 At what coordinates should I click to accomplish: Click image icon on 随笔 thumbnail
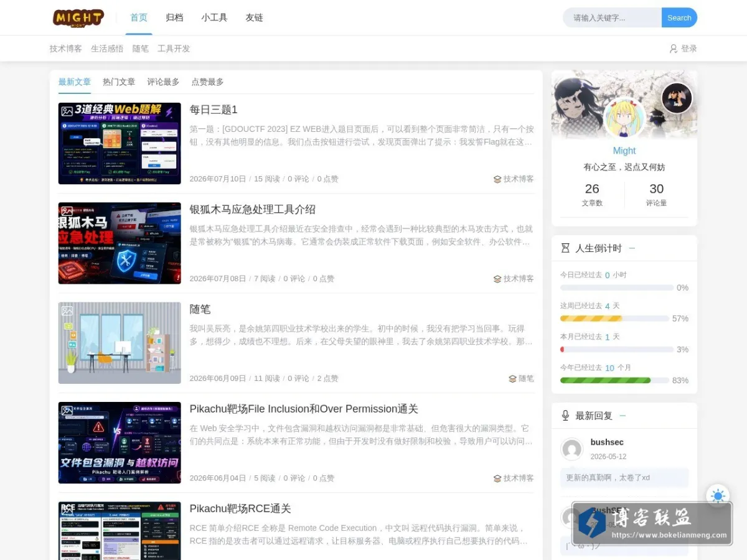pyautogui.click(x=67, y=310)
